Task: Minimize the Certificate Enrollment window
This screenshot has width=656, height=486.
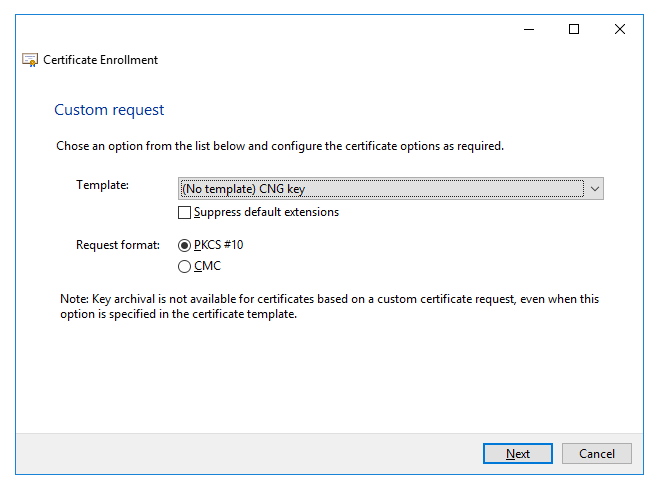Action: click(x=528, y=29)
